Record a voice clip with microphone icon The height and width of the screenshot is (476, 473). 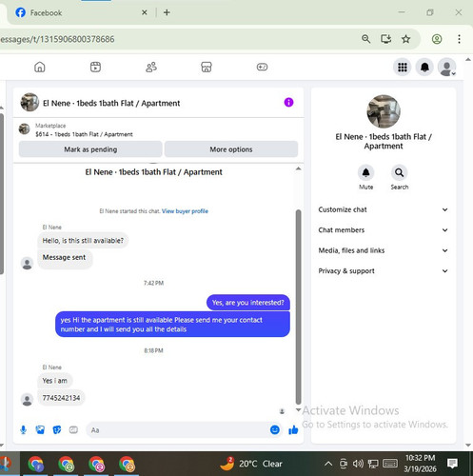click(23, 430)
